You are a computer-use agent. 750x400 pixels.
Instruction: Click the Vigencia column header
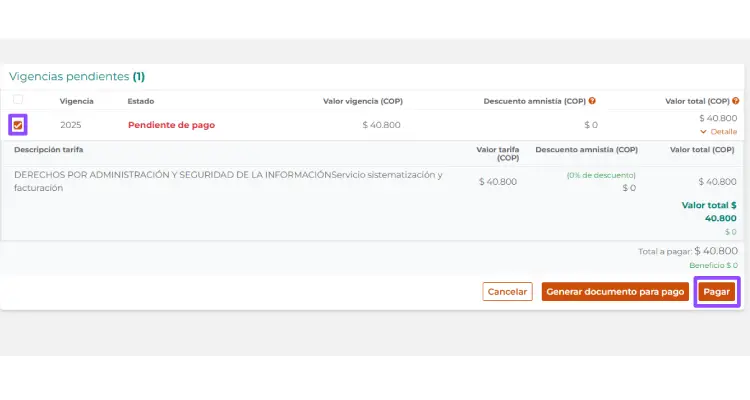(x=76, y=101)
